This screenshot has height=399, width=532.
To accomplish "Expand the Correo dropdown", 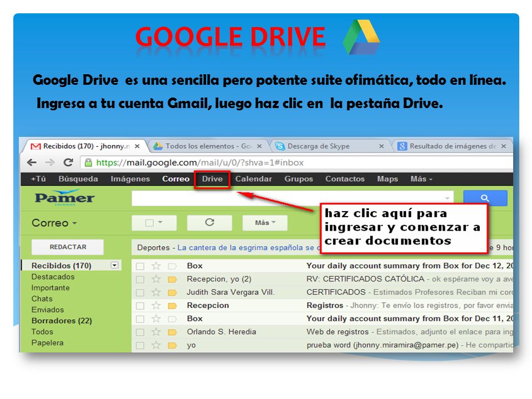I will pyautogui.click(x=54, y=223).
